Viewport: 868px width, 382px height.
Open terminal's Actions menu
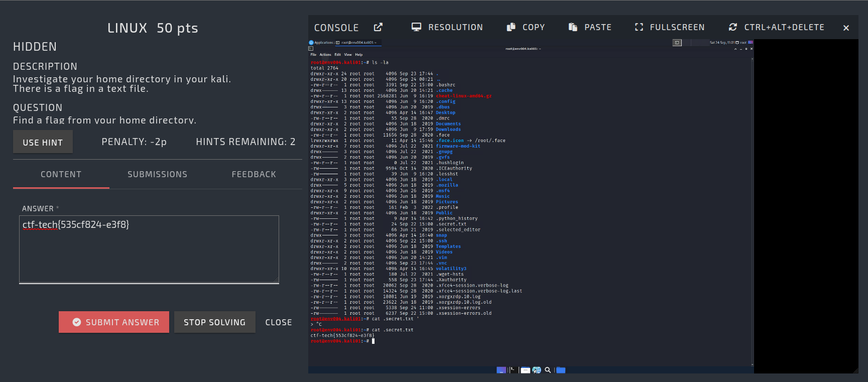point(325,55)
